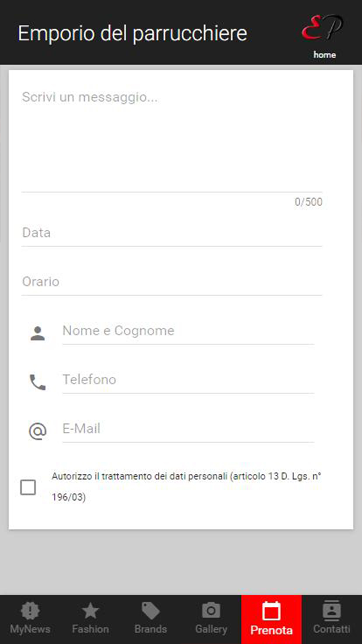Click the phone handset icon beside Telefono

point(38,382)
